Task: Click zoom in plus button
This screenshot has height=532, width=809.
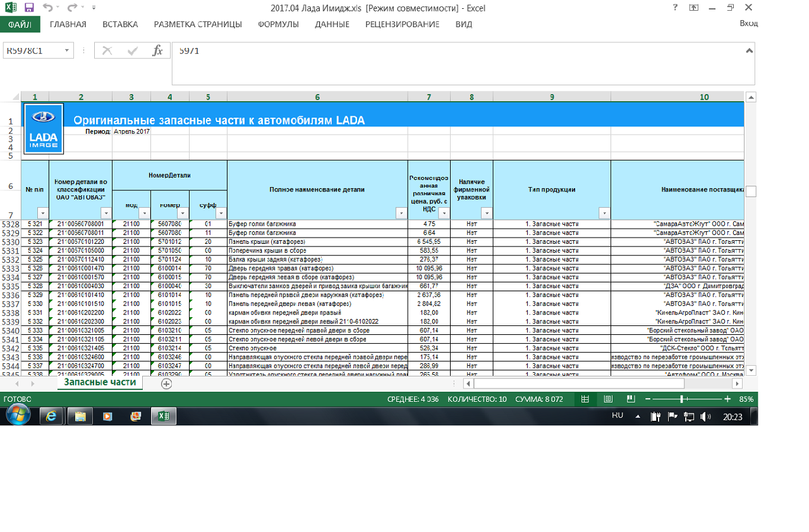Action: click(727, 399)
